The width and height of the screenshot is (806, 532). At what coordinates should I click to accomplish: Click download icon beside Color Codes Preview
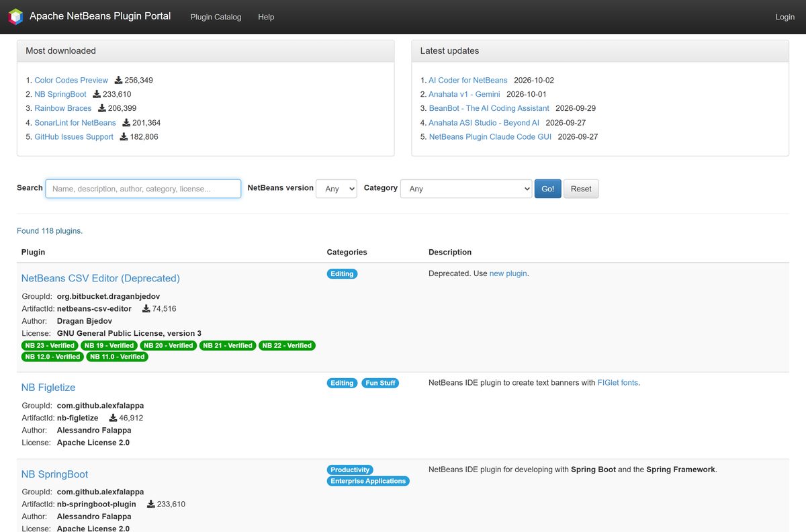coord(118,80)
